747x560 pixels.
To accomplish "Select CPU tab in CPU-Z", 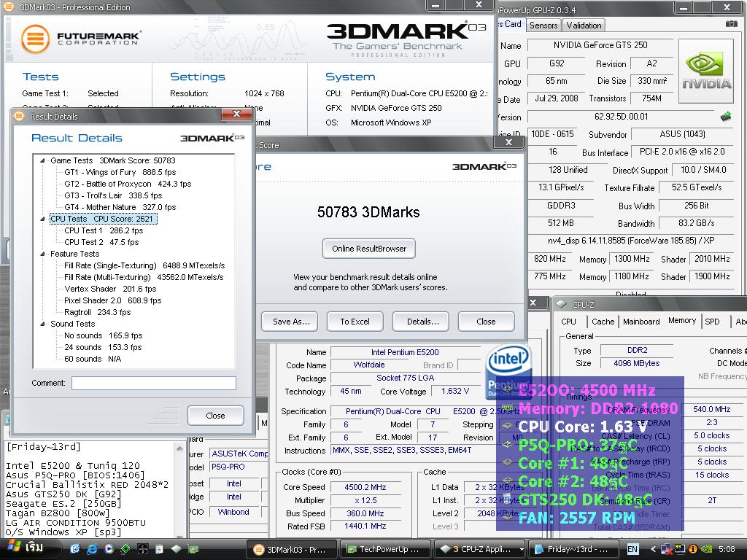I will (568, 322).
